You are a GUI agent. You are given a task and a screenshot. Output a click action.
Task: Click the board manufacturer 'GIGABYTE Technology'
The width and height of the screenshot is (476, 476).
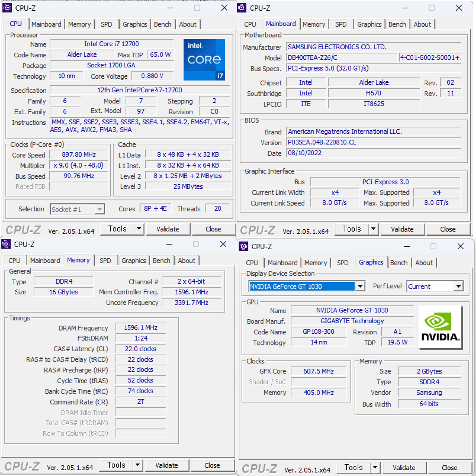(x=352, y=321)
